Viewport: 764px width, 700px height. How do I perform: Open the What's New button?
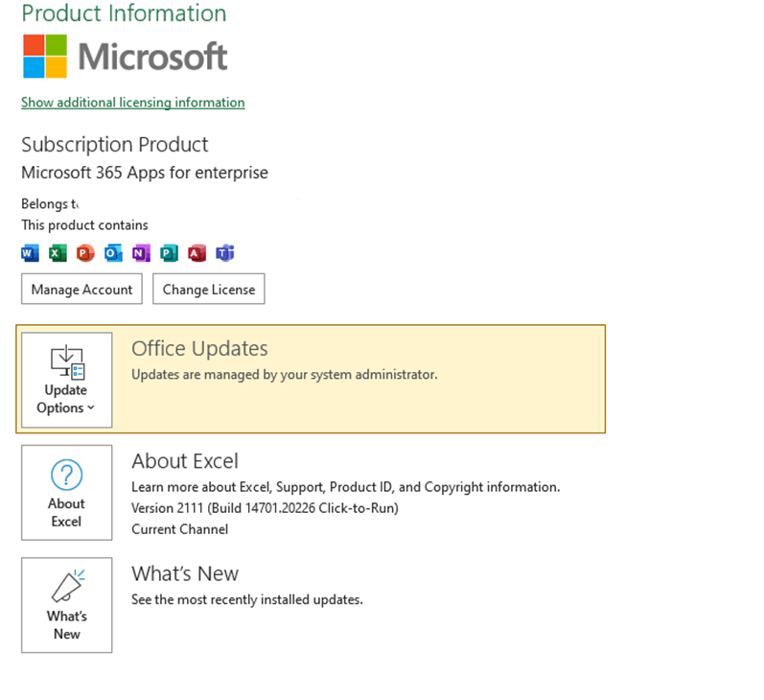click(67, 605)
